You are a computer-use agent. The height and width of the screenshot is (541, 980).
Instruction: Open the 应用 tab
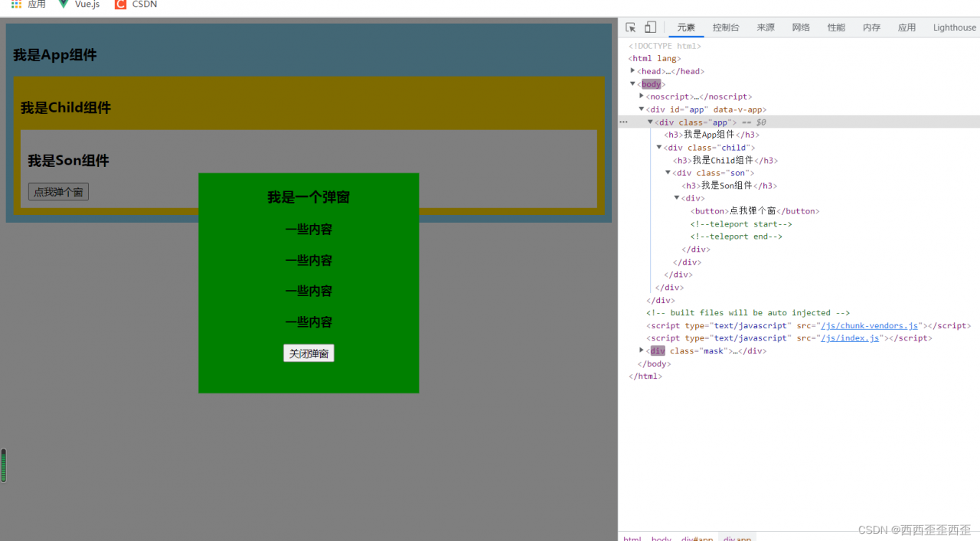pos(906,28)
